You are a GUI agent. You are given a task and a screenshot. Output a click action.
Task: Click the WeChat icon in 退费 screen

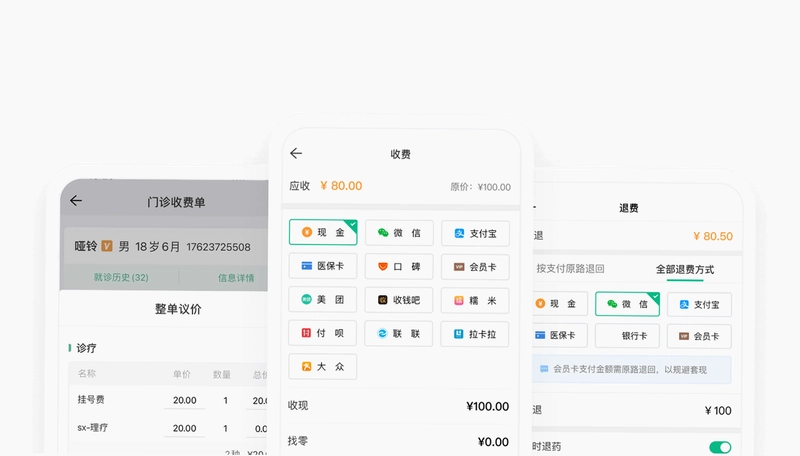click(x=612, y=304)
